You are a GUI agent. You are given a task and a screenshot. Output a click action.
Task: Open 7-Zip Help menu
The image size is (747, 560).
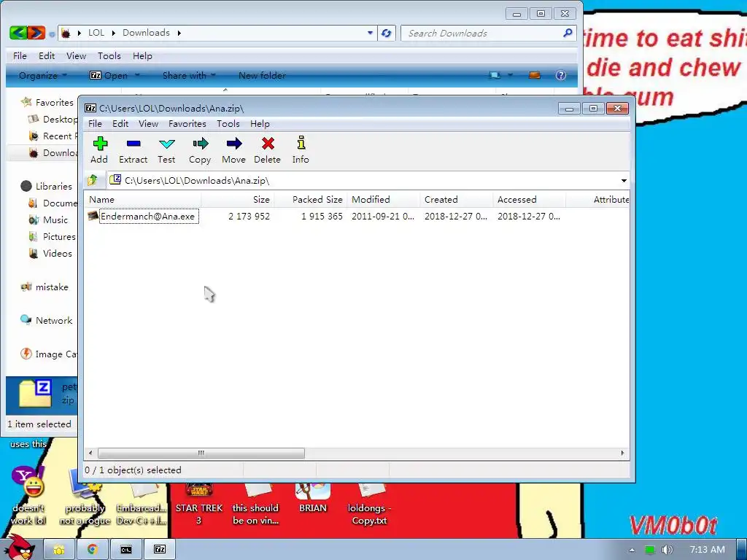(x=260, y=124)
